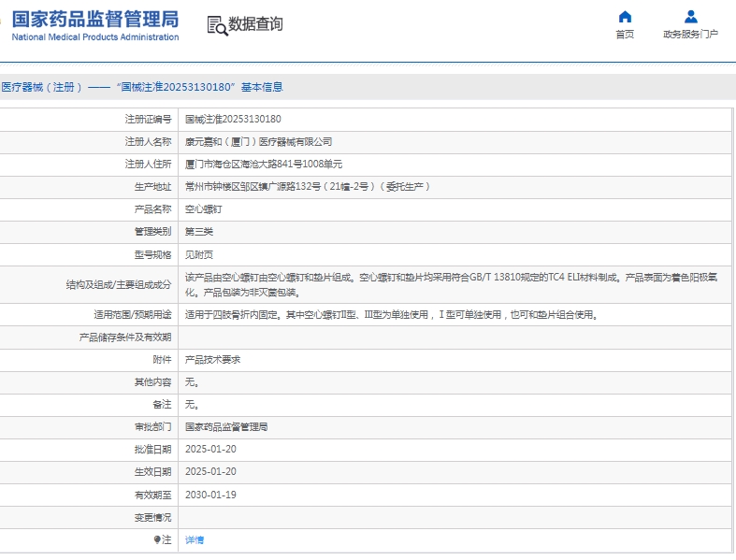The width and height of the screenshot is (736, 560).
Task: Click the 产品储存条件及有效期 label
Action: [125, 337]
